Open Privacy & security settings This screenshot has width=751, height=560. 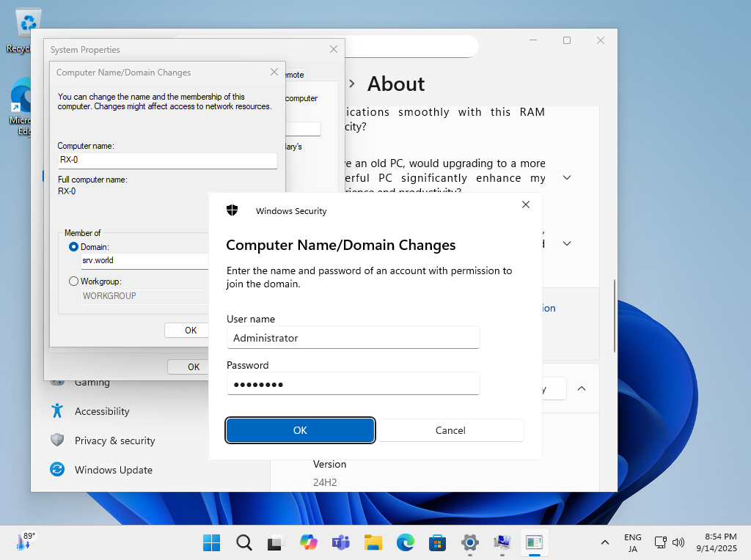tap(114, 441)
